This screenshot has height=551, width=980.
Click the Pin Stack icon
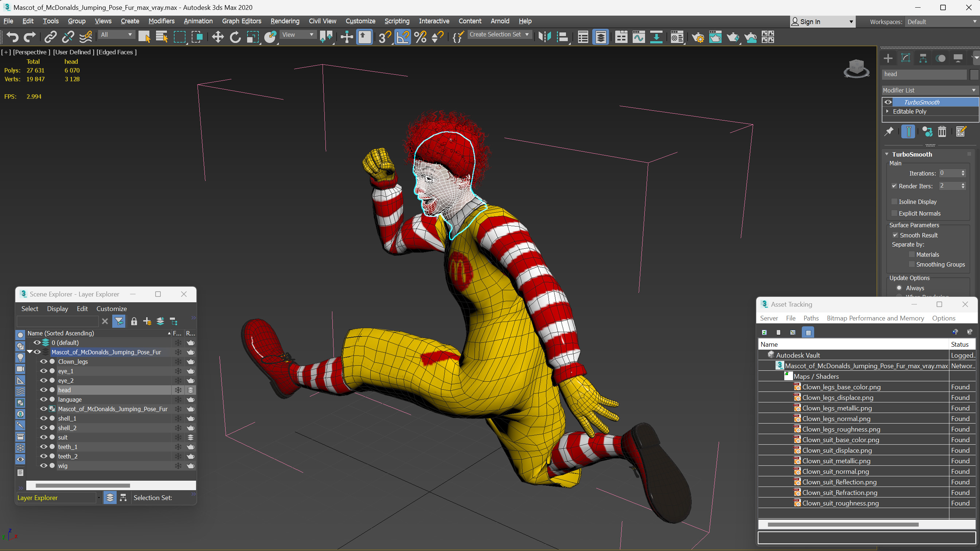[x=889, y=131]
